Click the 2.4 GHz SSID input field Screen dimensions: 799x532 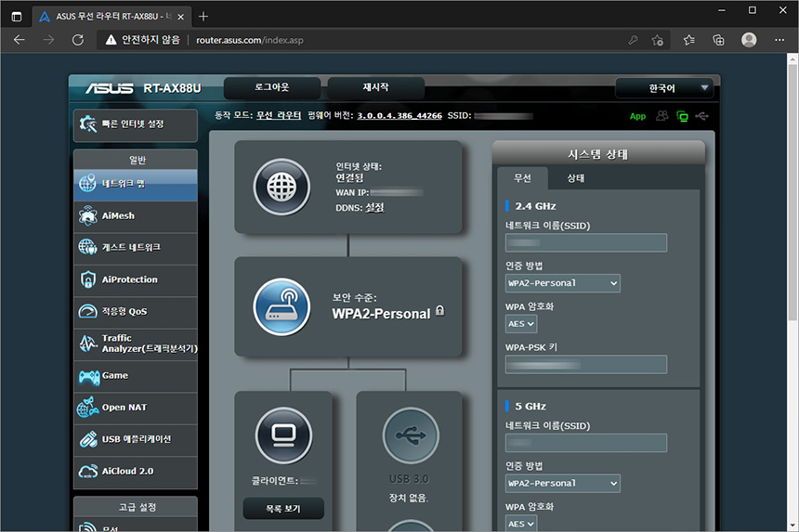[586, 243]
